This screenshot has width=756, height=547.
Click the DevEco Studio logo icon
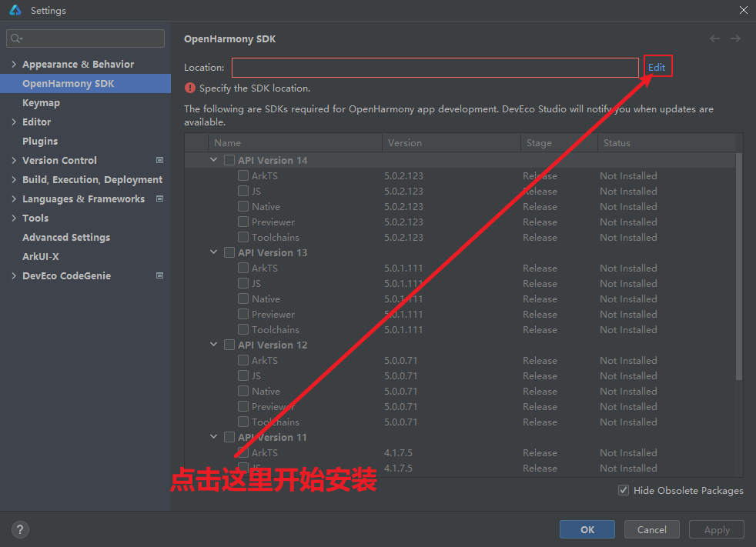(x=15, y=10)
